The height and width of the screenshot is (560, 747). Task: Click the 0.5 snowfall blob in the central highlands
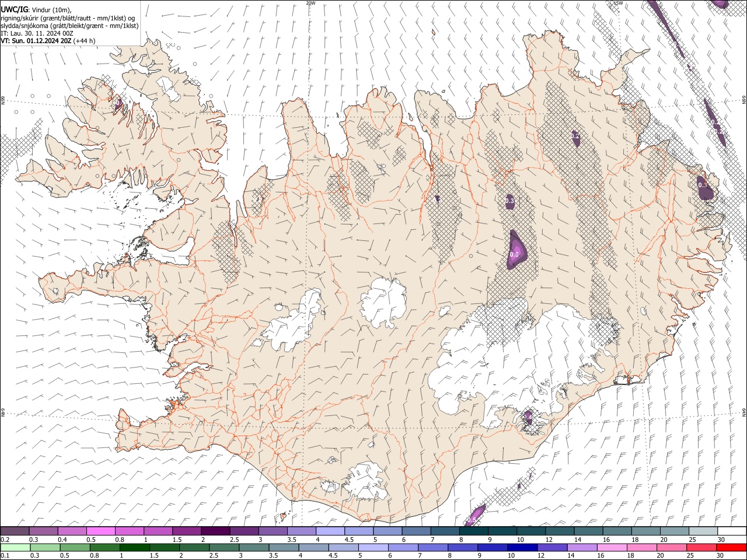[516, 250]
